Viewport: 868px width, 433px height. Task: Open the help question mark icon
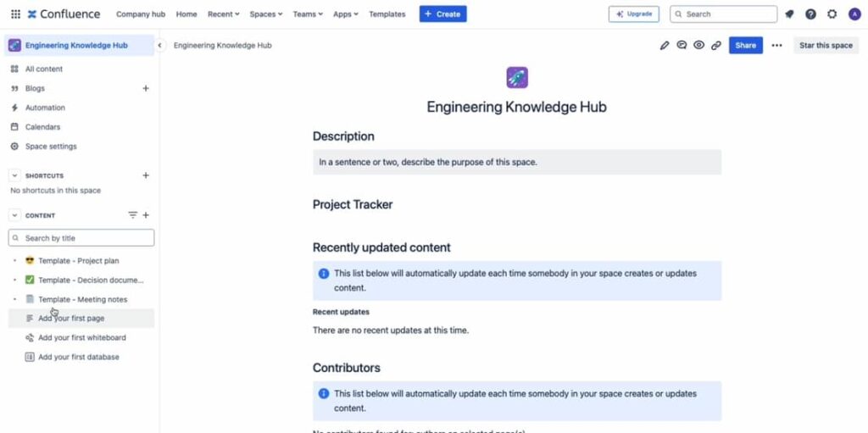pyautogui.click(x=810, y=14)
